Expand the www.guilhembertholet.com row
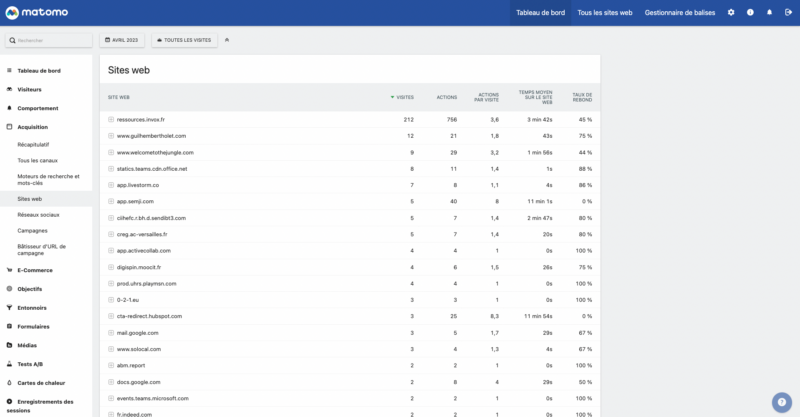This screenshot has width=800, height=417. (111, 136)
